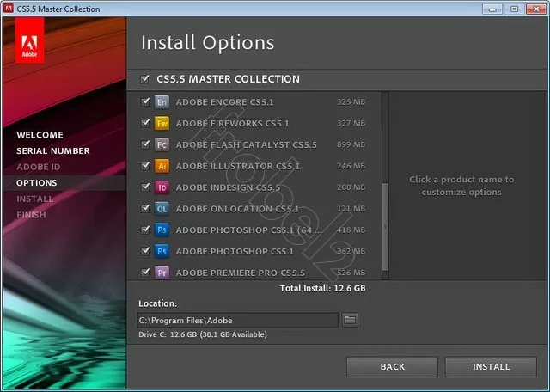550x392 pixels.
Task: Close the CS5.5 Master Collection window
Action: click(536, 9)
